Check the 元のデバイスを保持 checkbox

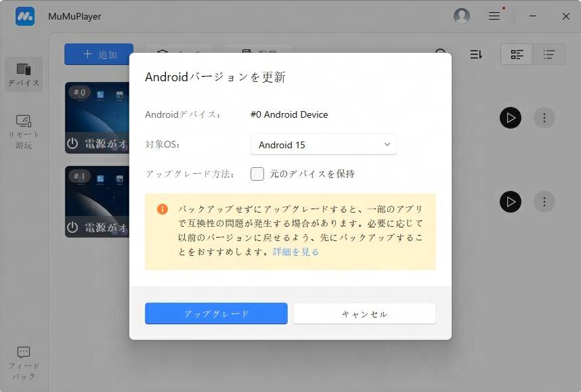pyautogui.click(x=257, y=174)
